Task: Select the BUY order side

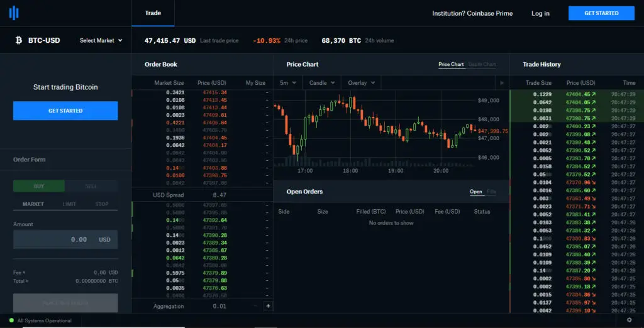Action: tap(39, 186)
